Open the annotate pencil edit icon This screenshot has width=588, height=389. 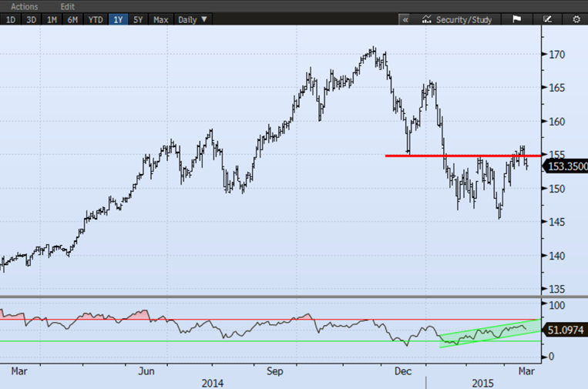point(548,19)
